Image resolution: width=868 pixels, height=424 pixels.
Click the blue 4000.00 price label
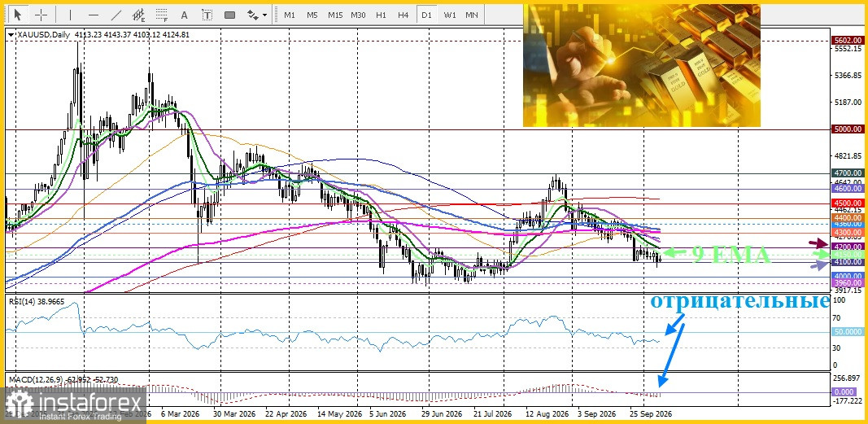pos(848,276)
